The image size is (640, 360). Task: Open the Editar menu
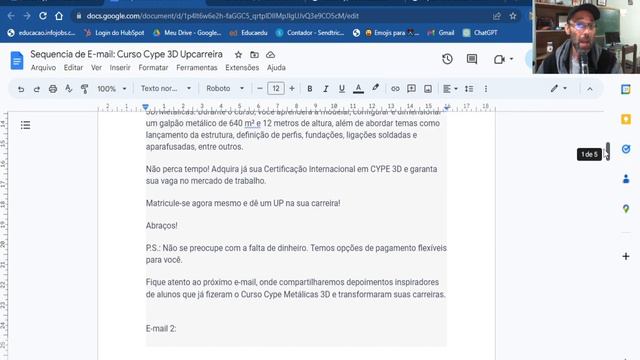coord(73,68)
